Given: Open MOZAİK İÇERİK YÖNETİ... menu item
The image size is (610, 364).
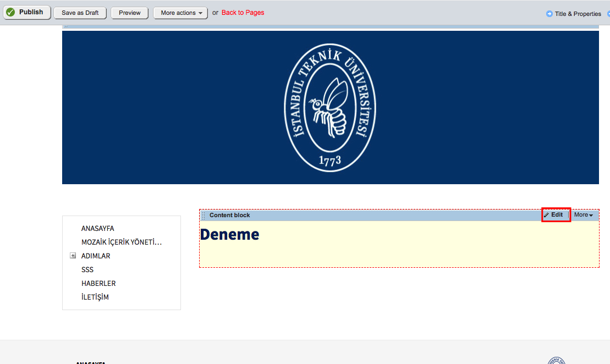Looking at the screenshot, I should (x=122, y=242).
